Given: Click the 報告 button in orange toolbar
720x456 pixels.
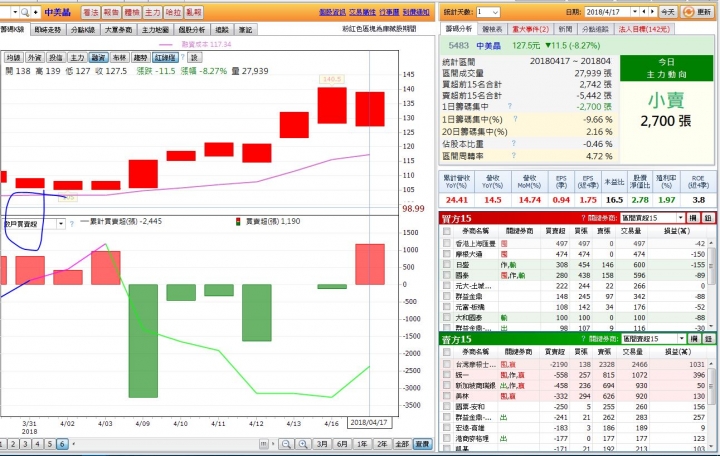Looking at the screenshot, I should tap(112, 12).
